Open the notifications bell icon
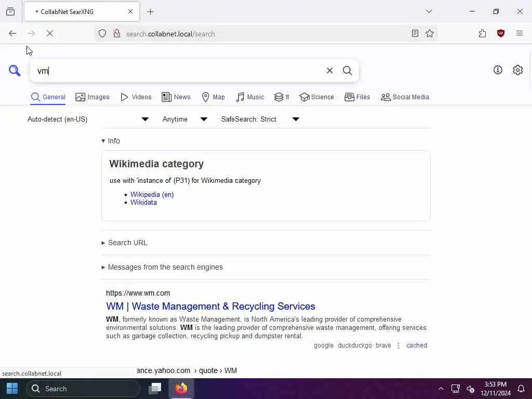This screenshot has height=399, width=532. [x=521, y=389]
